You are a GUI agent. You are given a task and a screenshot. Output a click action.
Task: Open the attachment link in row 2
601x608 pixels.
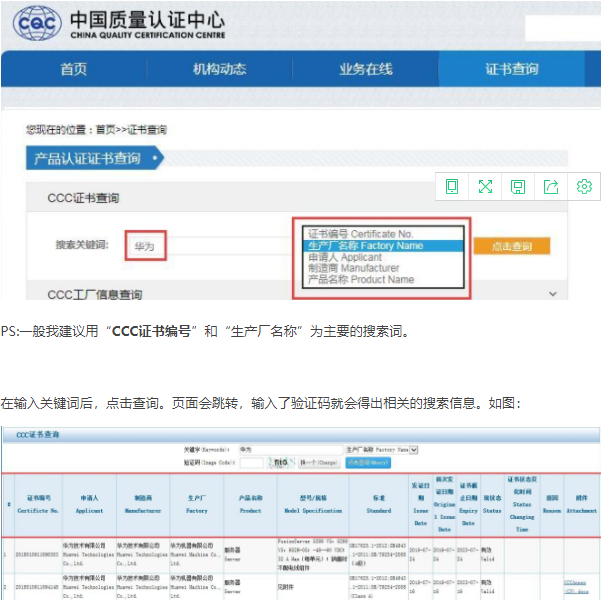pos(576,587)
